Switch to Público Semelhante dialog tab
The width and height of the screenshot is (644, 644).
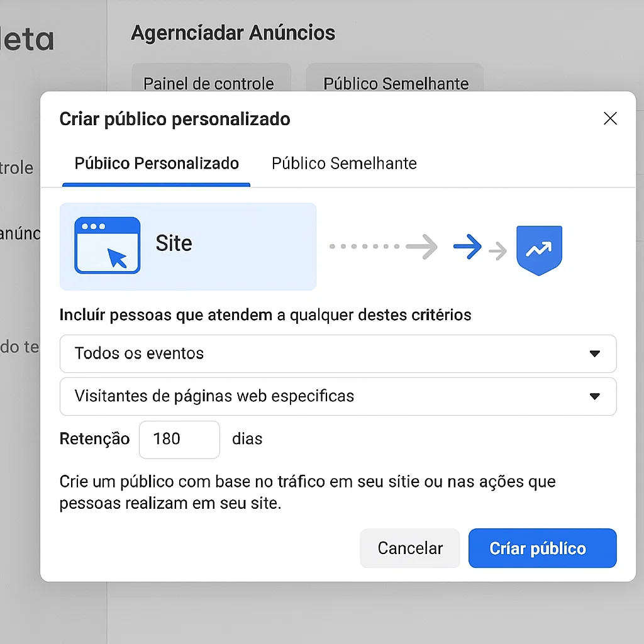pos(344,164)
